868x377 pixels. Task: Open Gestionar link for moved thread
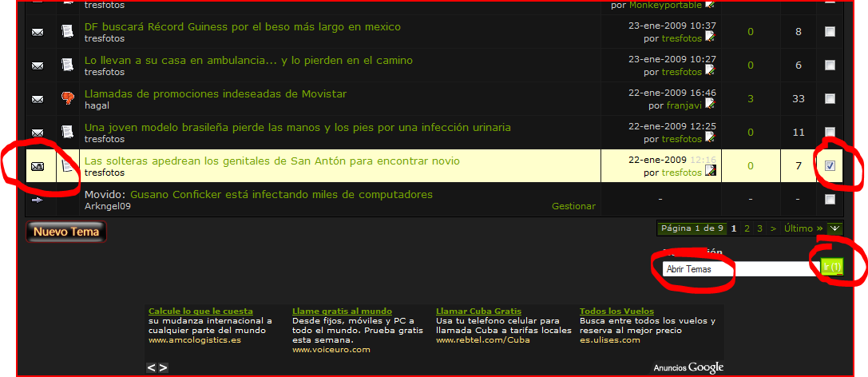[x=573, y=206]
